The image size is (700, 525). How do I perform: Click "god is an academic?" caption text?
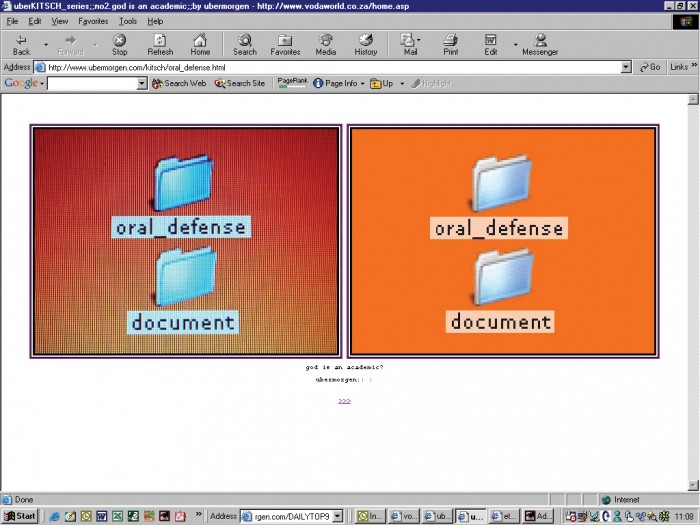344,367
